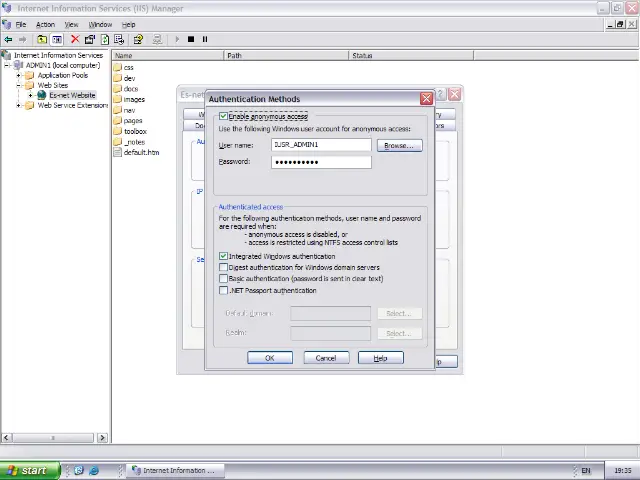Click the Up One Level folder icon
640x480 pixels.
(x=42, y=39)
